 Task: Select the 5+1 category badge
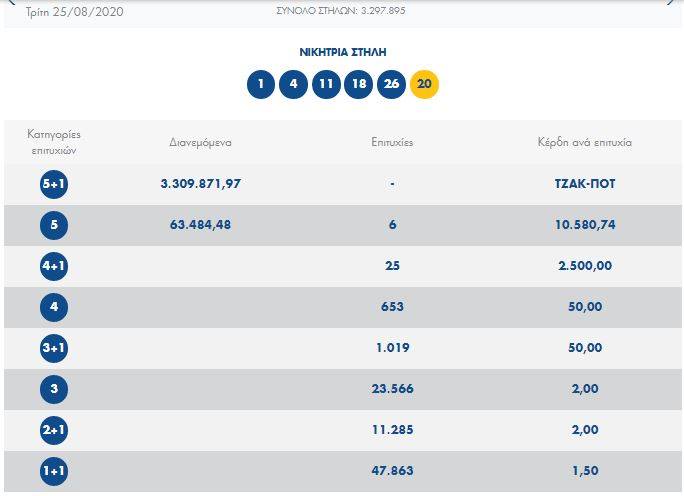pos(54,185)
